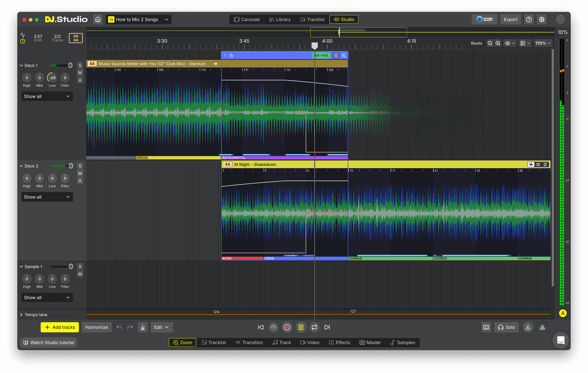Click the clock icon near the mix time
588x373 pixels.
(22, 41)
